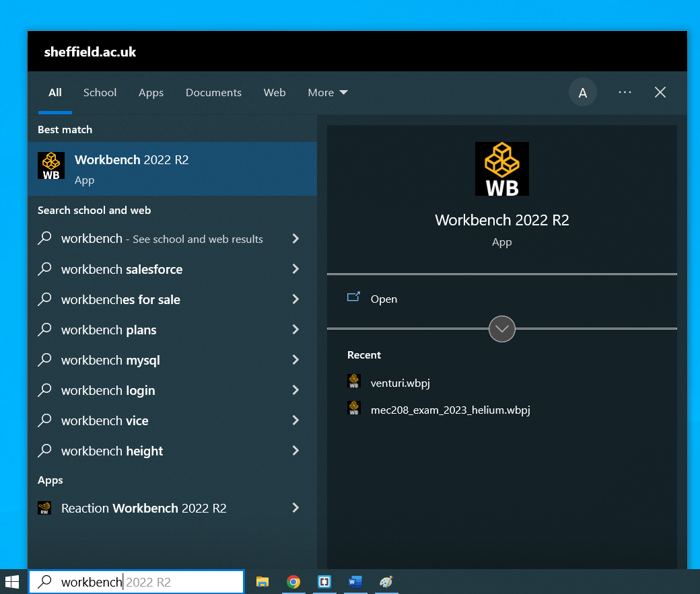Expand arrow for 'workbench salesforce'
This screenshot has height=594, width=700.
click(295, 268)
